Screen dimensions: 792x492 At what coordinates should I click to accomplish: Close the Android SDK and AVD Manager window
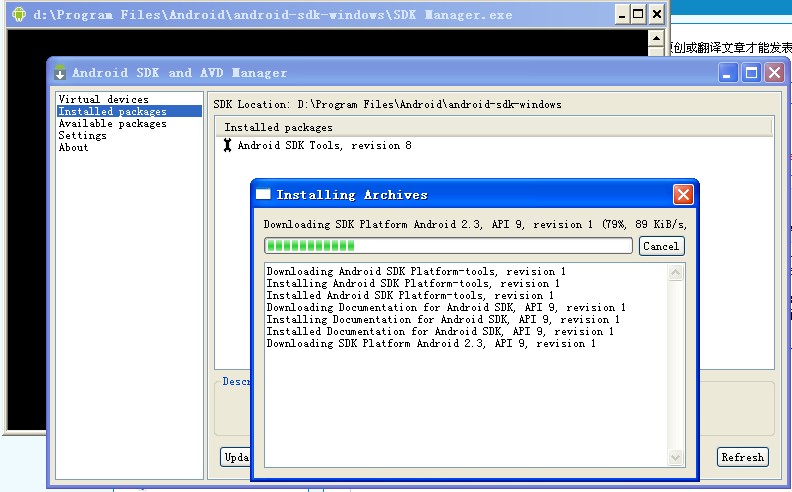pos(774,73)
